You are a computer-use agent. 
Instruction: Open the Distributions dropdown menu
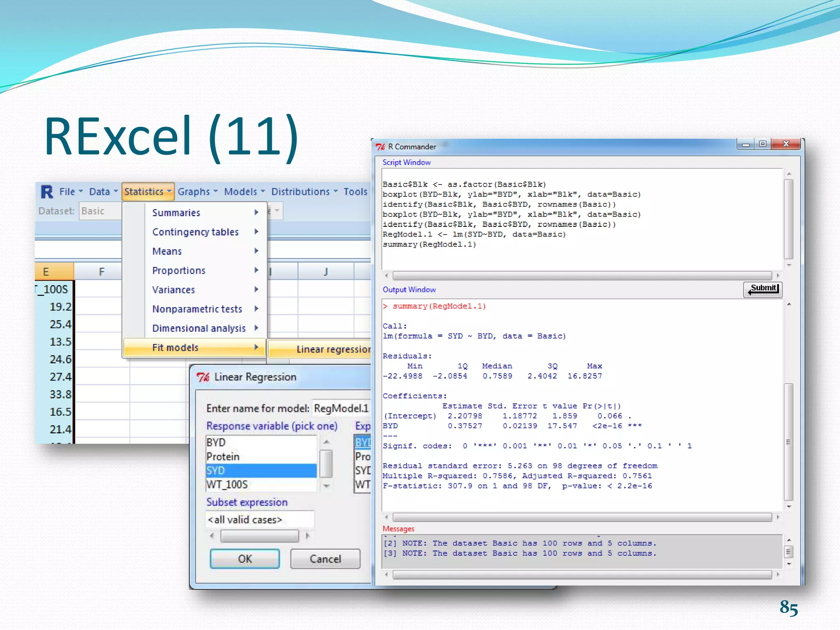[304, 192]
